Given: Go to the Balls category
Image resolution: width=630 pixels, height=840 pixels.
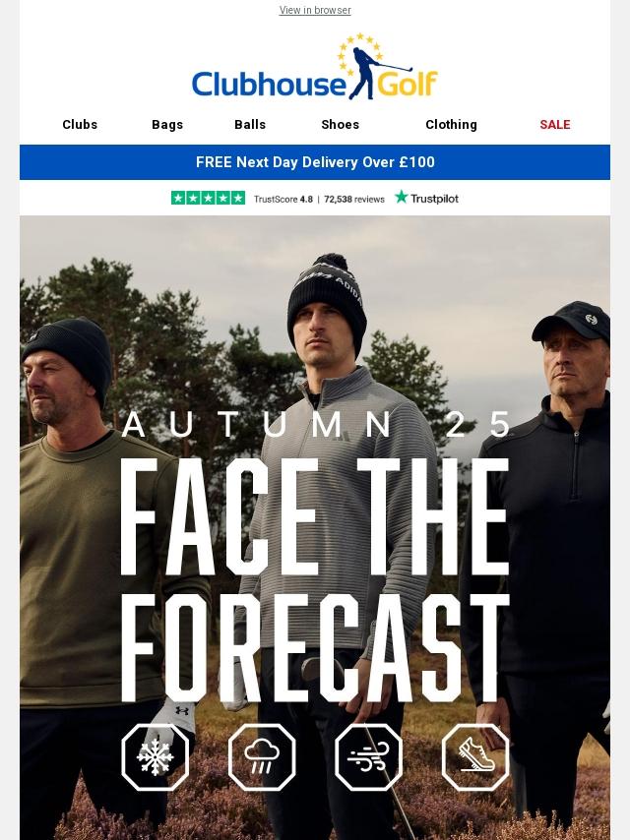Looking at the screenshot, I should tap(250, 124).
